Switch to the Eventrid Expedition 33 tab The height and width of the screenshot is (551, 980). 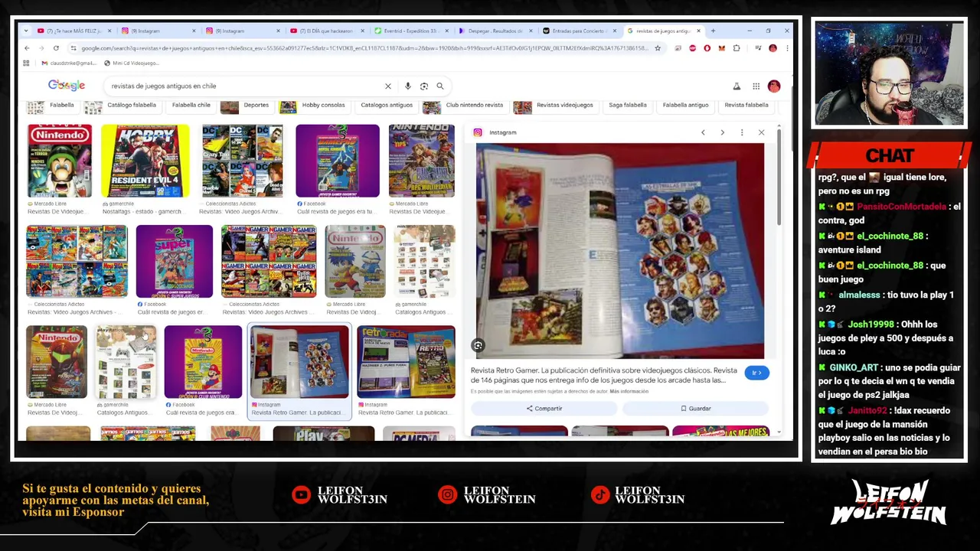[410, 31]
